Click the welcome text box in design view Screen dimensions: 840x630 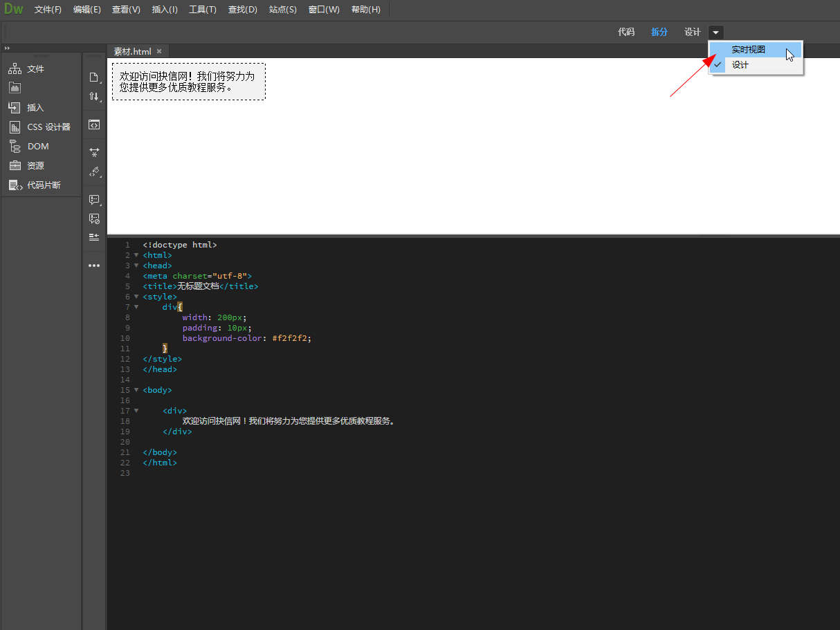[188, 82]
